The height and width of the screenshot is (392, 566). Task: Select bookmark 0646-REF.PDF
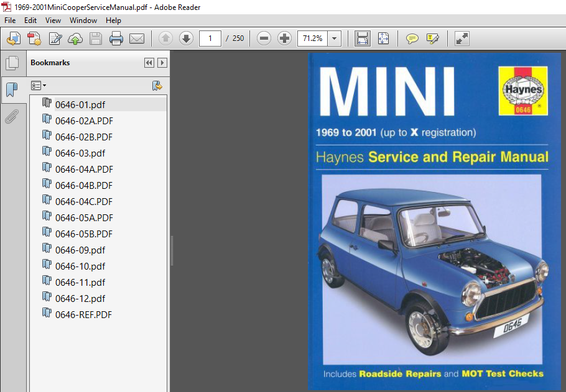pos(83,315)
